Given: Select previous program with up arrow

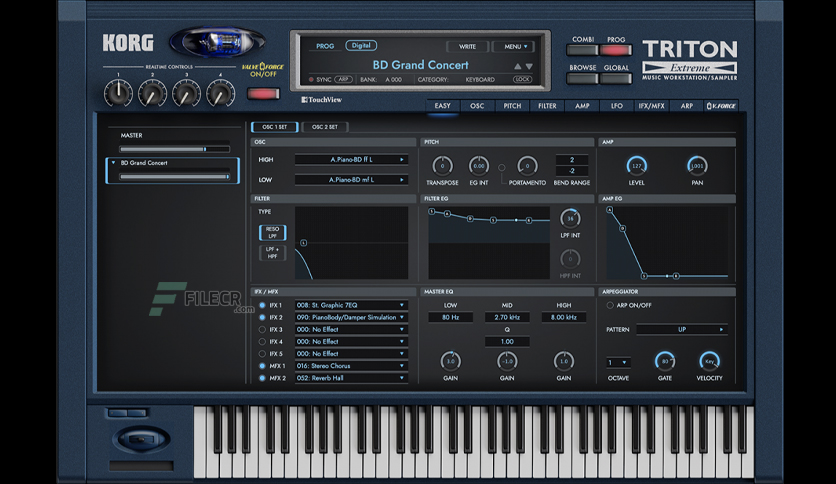Looking at the screenshot, I should [x=517, y=67].
